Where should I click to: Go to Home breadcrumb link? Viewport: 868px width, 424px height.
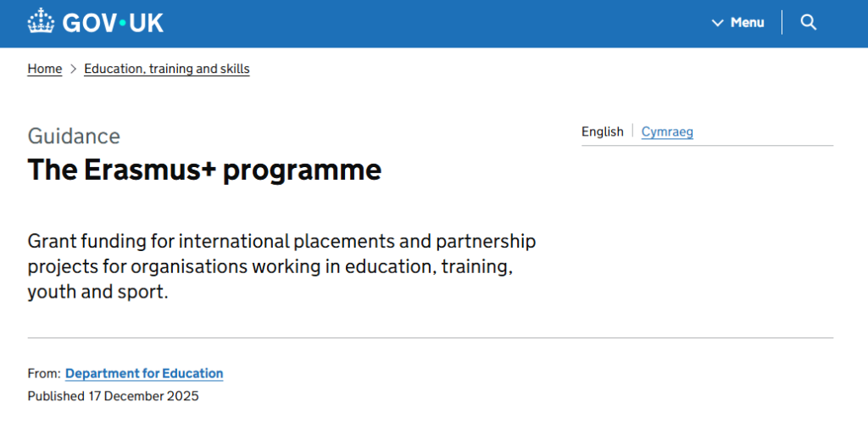[x=45, y=69]
